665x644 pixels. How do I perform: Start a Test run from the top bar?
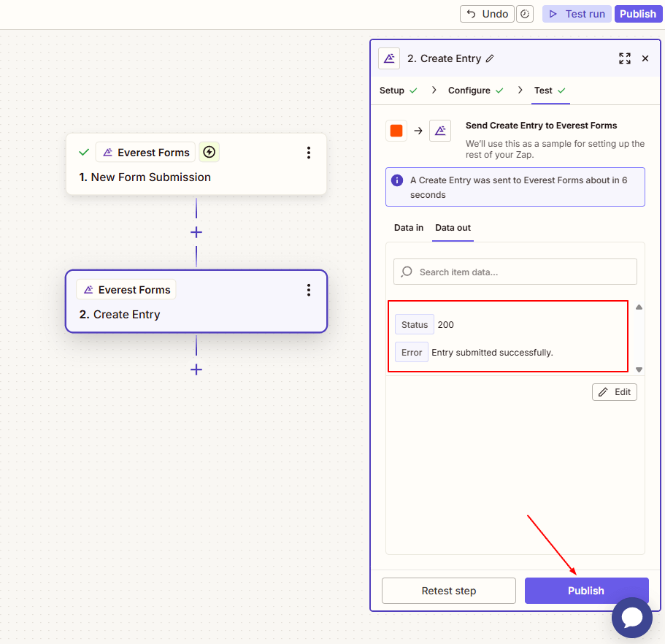pos(577,14)
